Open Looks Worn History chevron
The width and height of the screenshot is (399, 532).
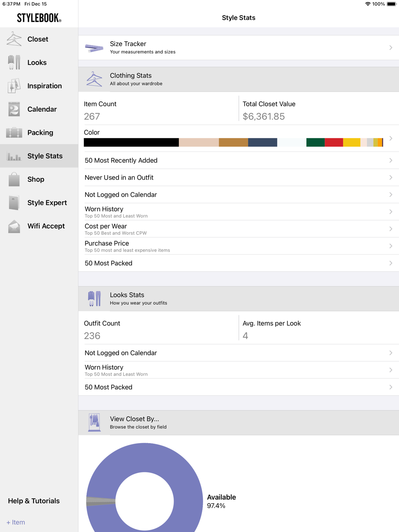391,370
